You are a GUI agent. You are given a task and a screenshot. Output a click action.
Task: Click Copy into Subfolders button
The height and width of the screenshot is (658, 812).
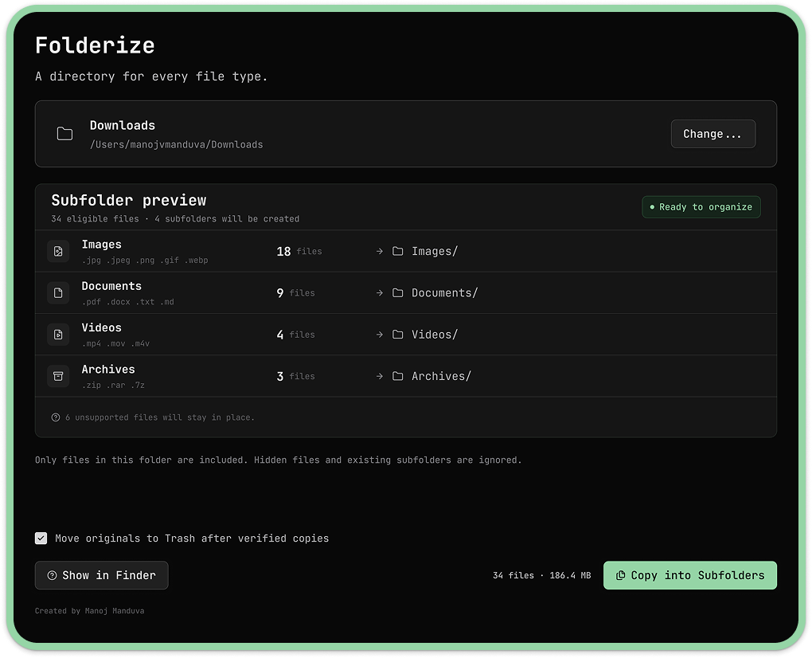click(x=689, y=575)
